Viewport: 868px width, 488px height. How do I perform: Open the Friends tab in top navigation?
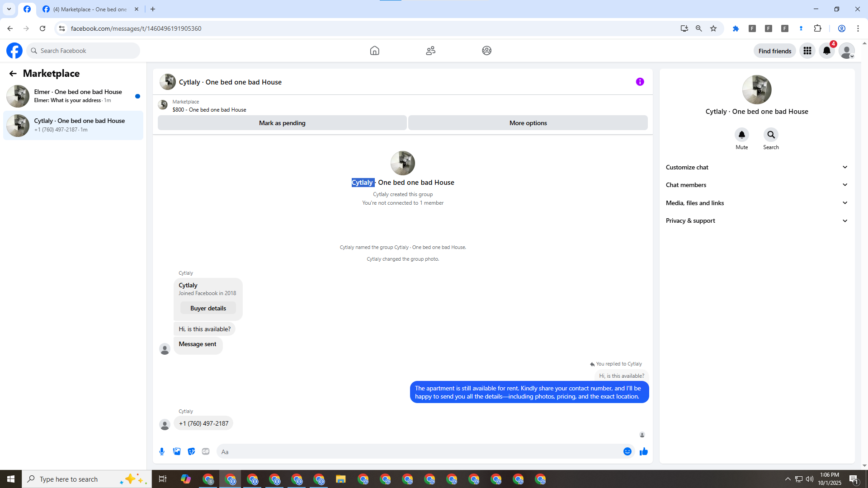pos(430,51)
